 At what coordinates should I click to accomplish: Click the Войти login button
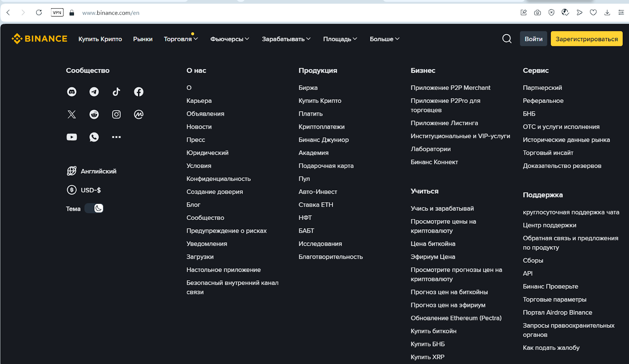click(x=533, y=38)
